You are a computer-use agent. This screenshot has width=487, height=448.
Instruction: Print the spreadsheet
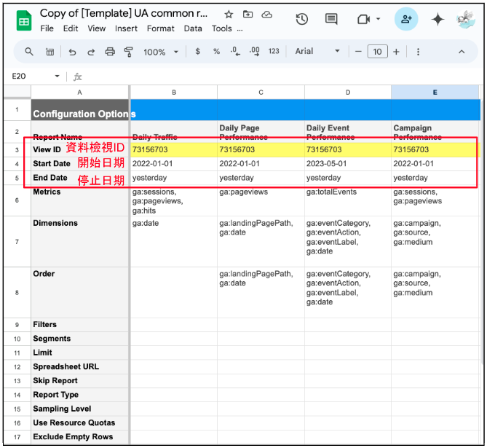click(x=110, y=52)
